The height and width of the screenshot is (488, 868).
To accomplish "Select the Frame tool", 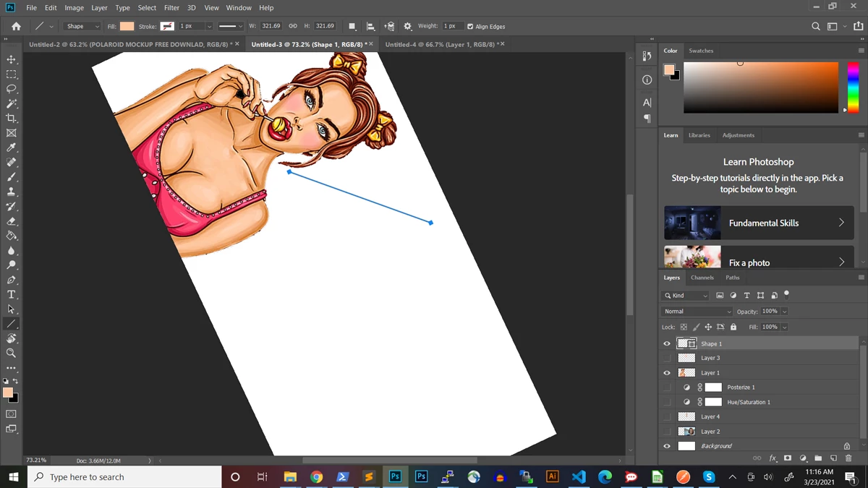I will click(x=12, y=133).
